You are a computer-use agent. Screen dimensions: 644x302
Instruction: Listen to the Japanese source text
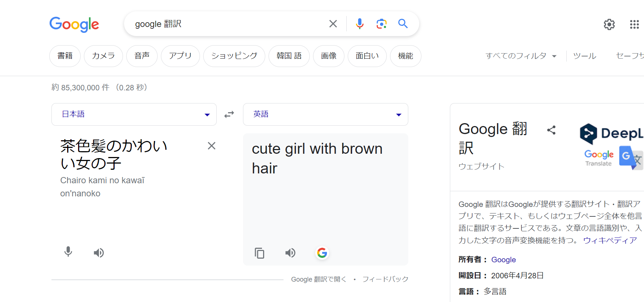coord(99,252)
